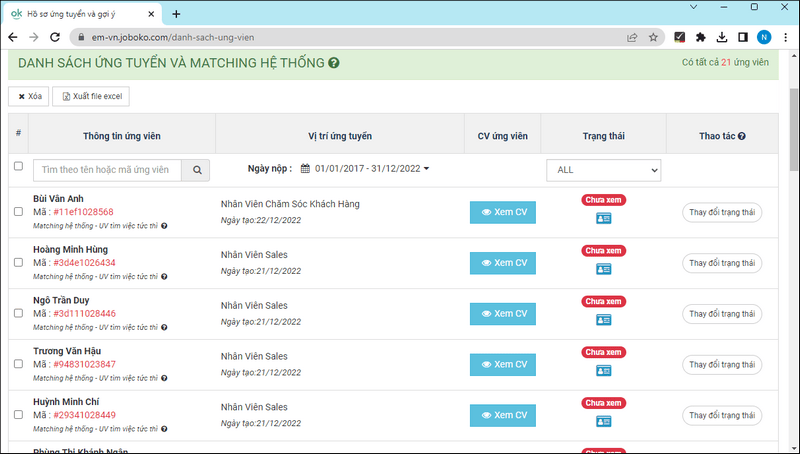Bookmark this page with star icon

pyautogui.click(x=653, y=37)
